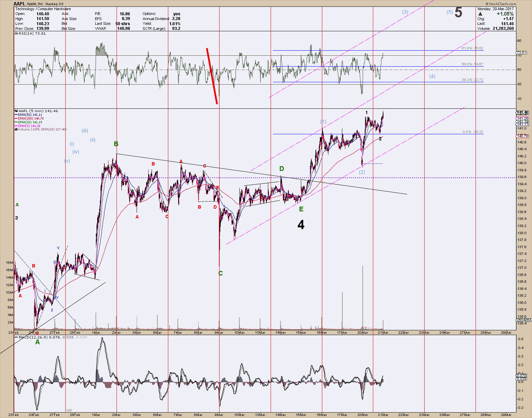The width and height of the screenshot is (532, 418).
Task: Click the AAPL ticker symbol title
Action: [19, 4]
